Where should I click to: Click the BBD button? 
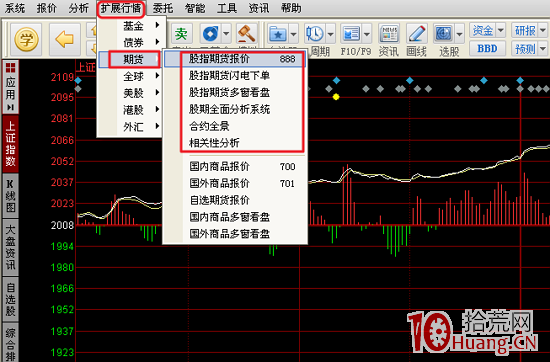click(487, 48)
